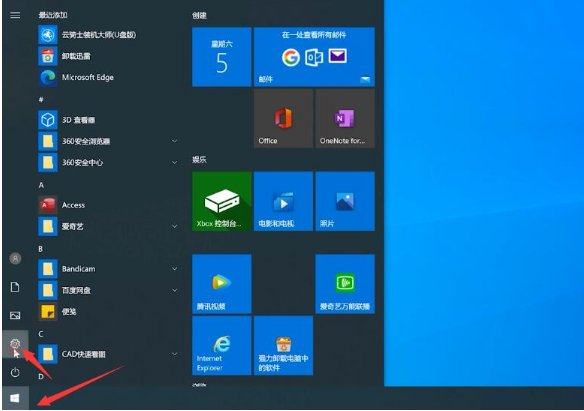Open 百度网盘 folder entry

tap(109, 290)
